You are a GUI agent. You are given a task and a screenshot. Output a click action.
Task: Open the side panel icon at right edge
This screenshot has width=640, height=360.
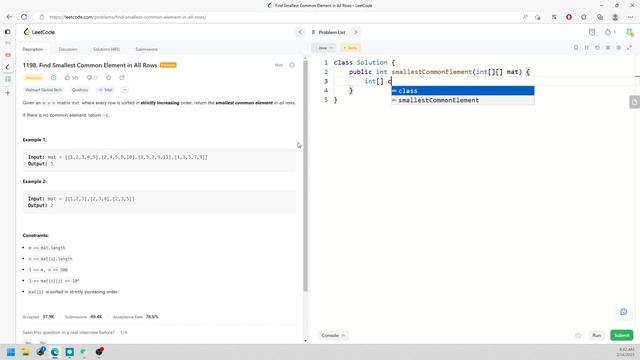click(634, 102)
